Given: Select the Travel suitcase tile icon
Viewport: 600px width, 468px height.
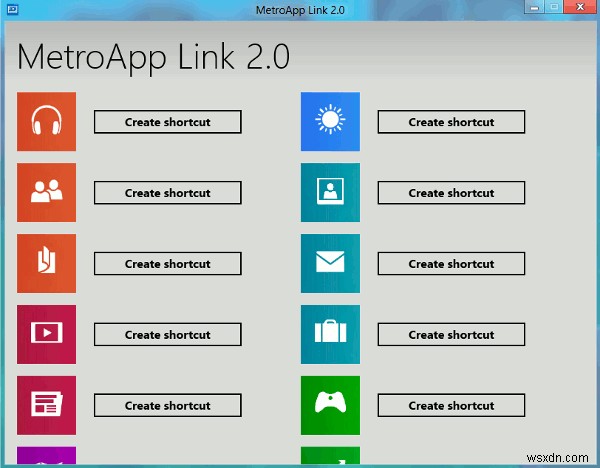Looking at the screenshot, I should pyautogui.click(x=330, y=334).
